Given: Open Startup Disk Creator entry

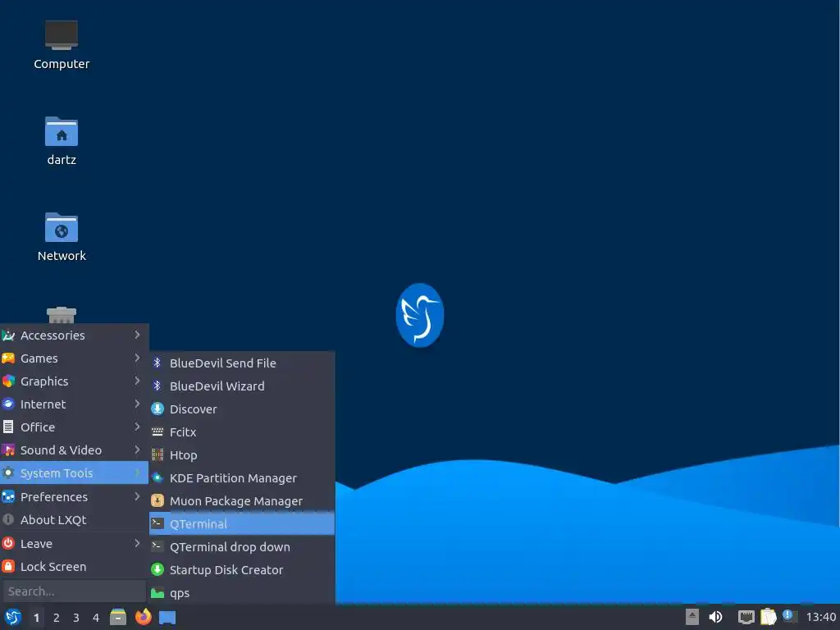Looking at the screenshot, I should 242,569.
